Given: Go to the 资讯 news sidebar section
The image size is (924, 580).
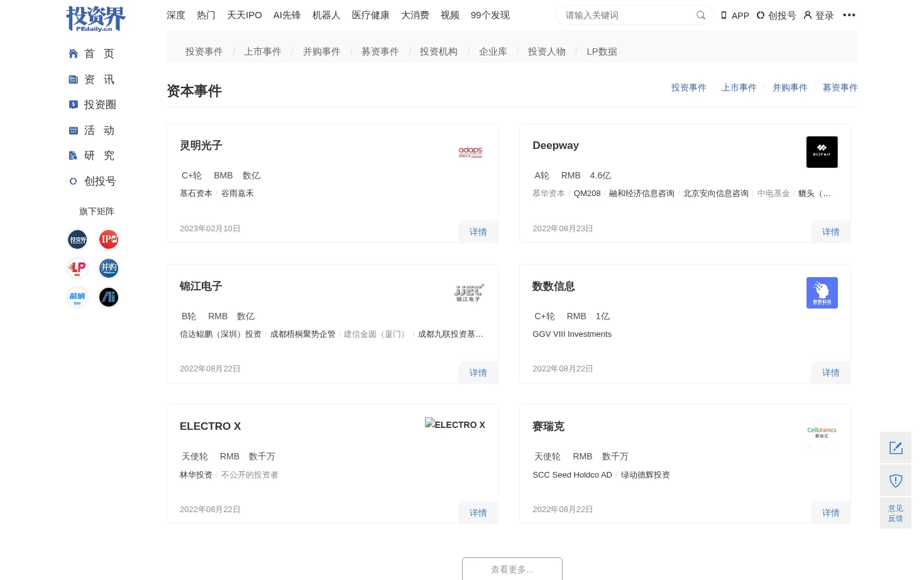Looking at the screenshot, I should click(92, 79).
